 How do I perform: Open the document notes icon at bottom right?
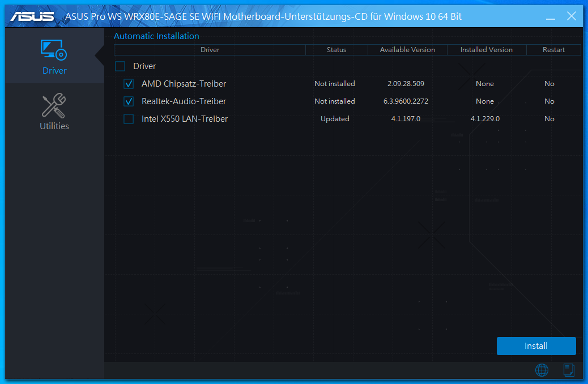click(x=569, y=370)
